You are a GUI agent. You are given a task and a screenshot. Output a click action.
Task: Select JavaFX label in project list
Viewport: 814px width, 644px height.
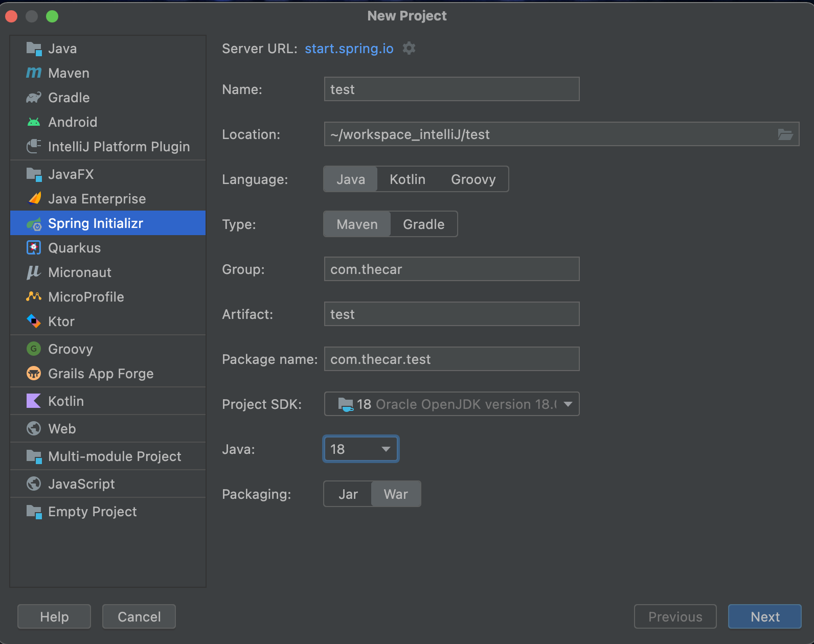click(71, 174)
